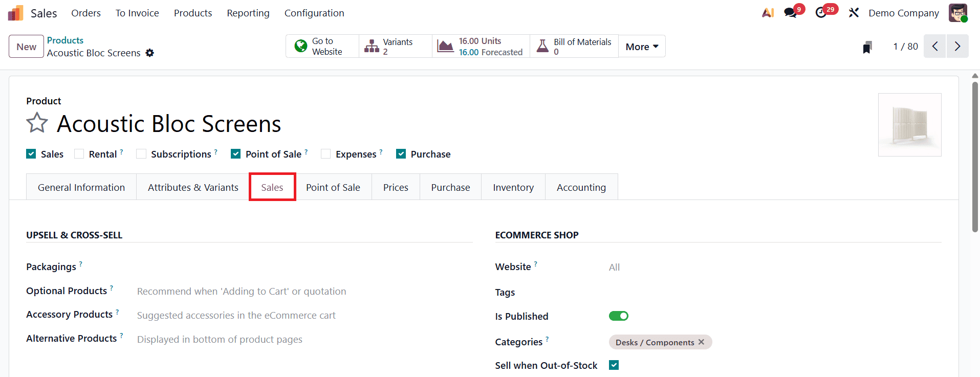The image size is (980, 377).
Task: Check the Subscriptions checkbox
Action: pos(141,154)
